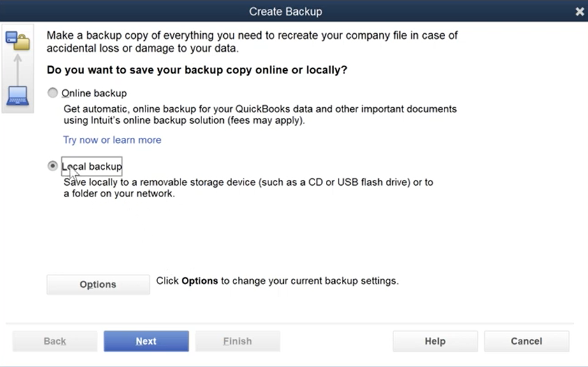Open backup Options settings button
The image size is (588, 367).
[x=98, y=285]
